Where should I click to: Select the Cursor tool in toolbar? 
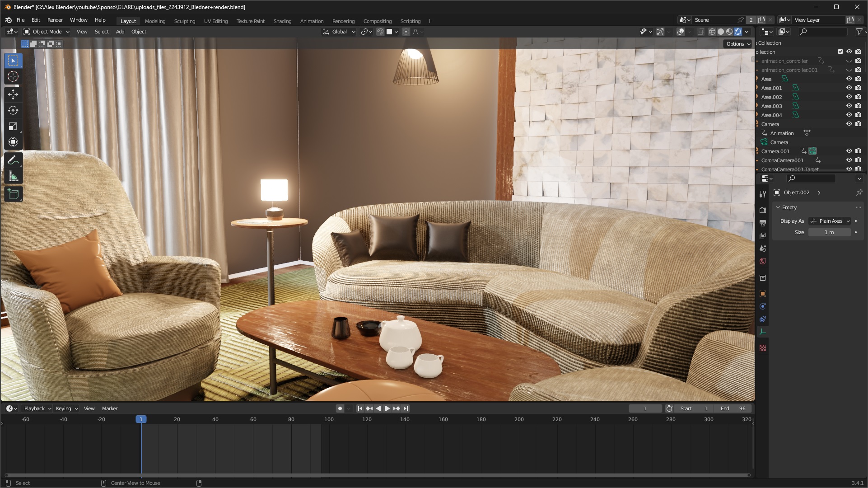[13, 76]
